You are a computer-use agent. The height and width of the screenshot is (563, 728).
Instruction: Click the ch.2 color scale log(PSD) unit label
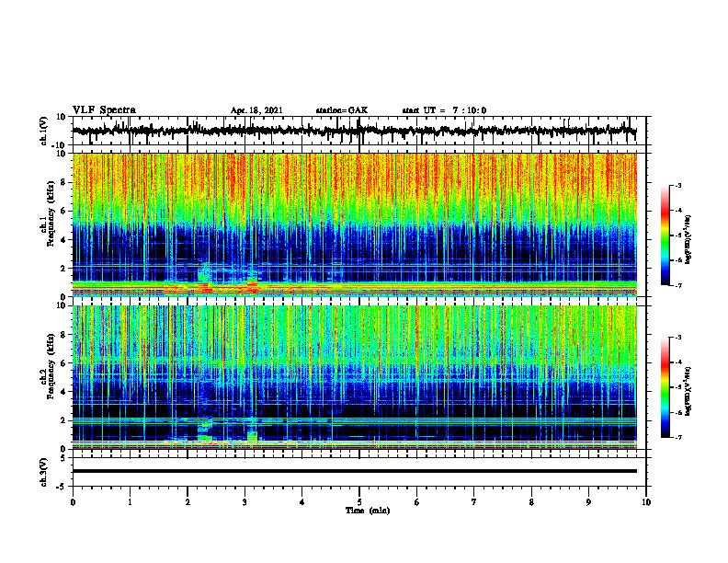click(x=688, y=391)
